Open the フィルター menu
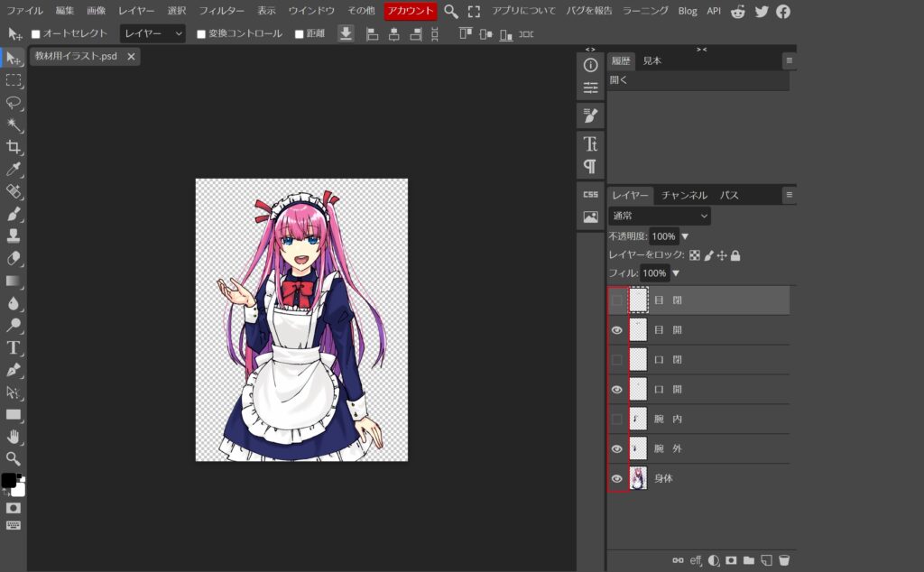924x572 pixels. click(221, 11)
